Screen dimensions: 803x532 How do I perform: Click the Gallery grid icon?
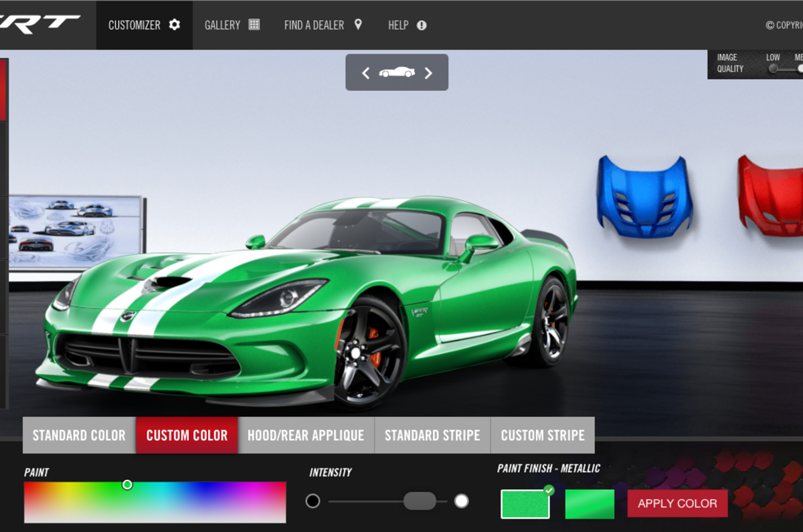point(254,25)
